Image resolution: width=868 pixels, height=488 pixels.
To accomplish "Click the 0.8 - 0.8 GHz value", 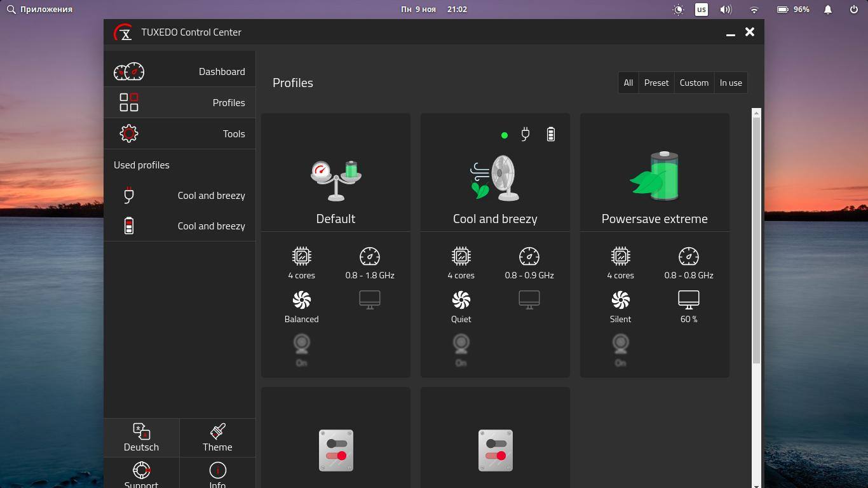I will tap(689, 275).
